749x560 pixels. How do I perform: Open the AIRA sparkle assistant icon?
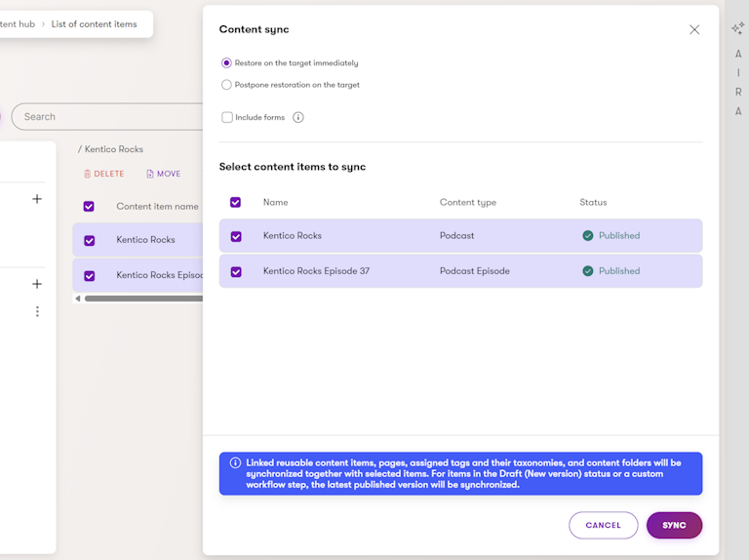coord(738,28)
